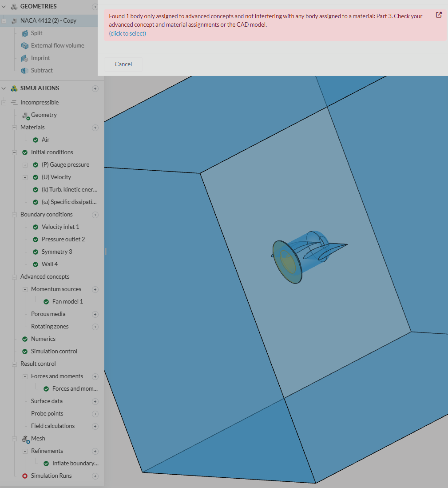This screenshot has width=448, height=488.
Task: Expand the (U) Velocity node
Action: click(x=25, y=177)
